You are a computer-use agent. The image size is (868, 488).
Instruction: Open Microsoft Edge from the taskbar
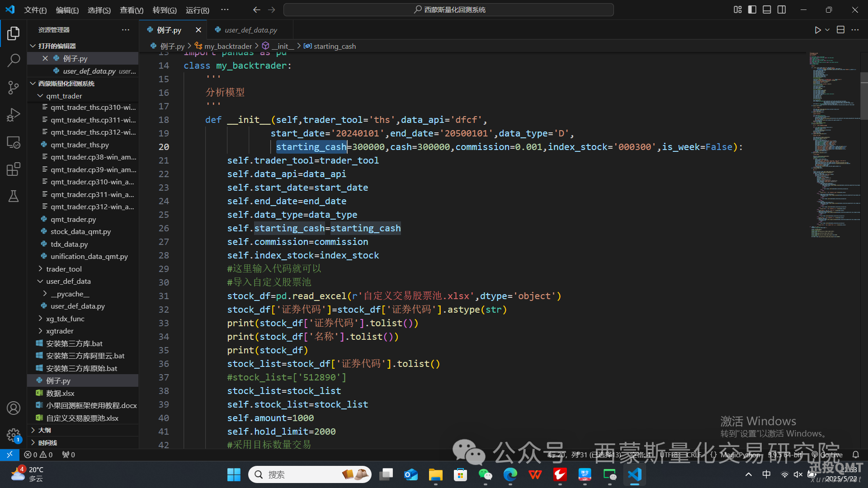(x=510, y=474)
